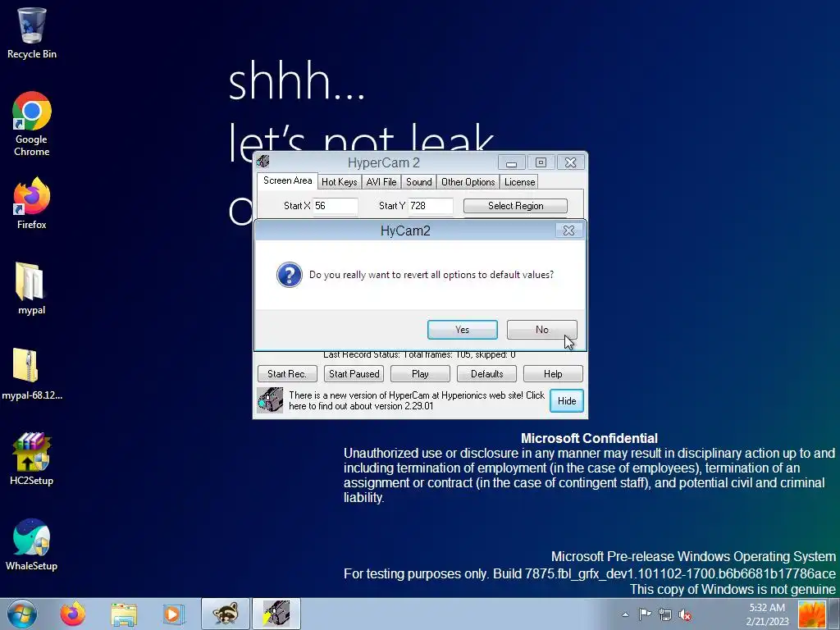This screenshot has height=630, width=840.
Task: Select the HC2Setup installer icon
Action: pos(32,459)
